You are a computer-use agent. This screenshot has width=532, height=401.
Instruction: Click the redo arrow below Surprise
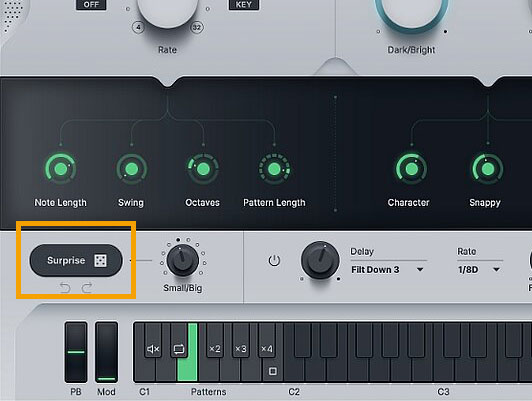coord(87,288)
